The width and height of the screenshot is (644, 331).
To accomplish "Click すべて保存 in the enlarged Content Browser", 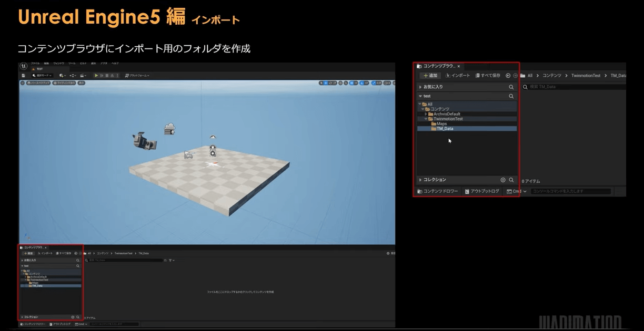I will [x=488, y=76].
